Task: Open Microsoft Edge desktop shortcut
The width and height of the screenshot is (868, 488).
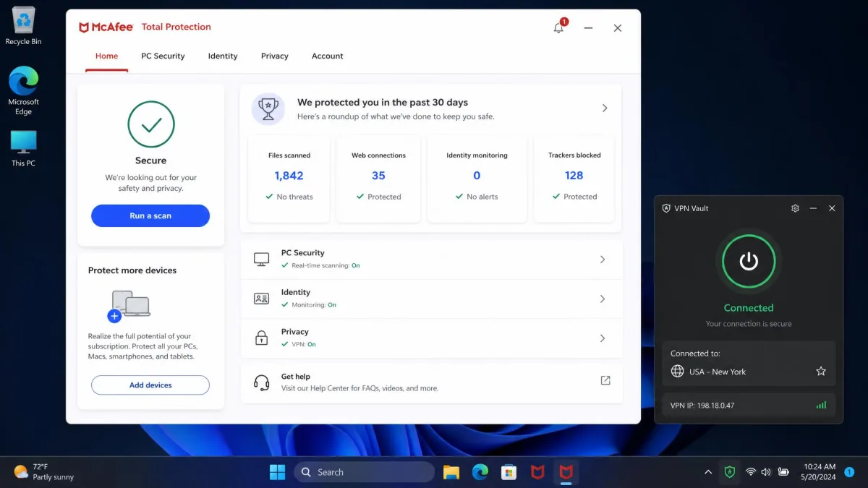Action: point(23,90)
